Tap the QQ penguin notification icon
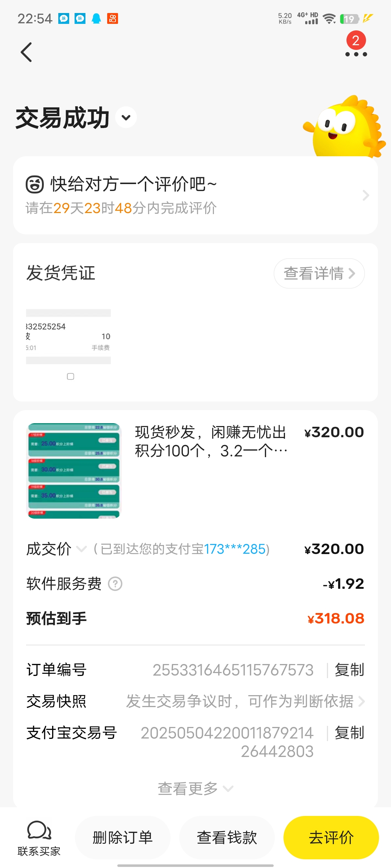Screen dimensions: 391x868 (x=96, y=18)
